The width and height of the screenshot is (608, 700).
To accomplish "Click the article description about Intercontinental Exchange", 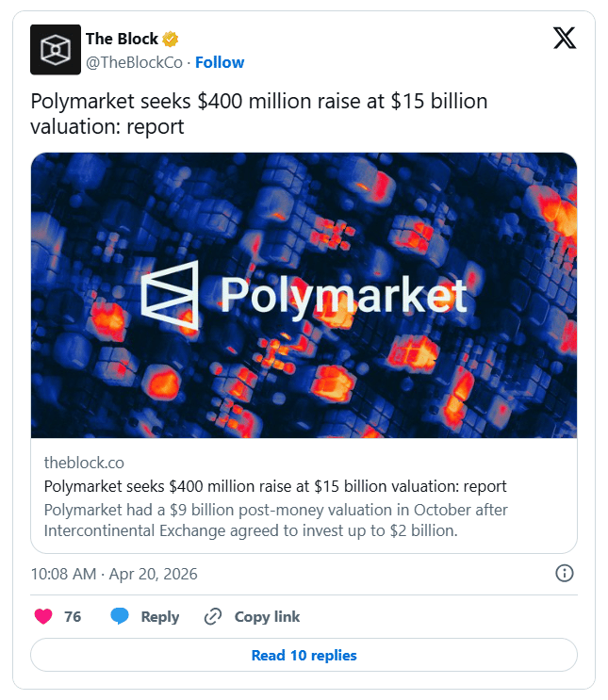I will [x=275, y=520].
